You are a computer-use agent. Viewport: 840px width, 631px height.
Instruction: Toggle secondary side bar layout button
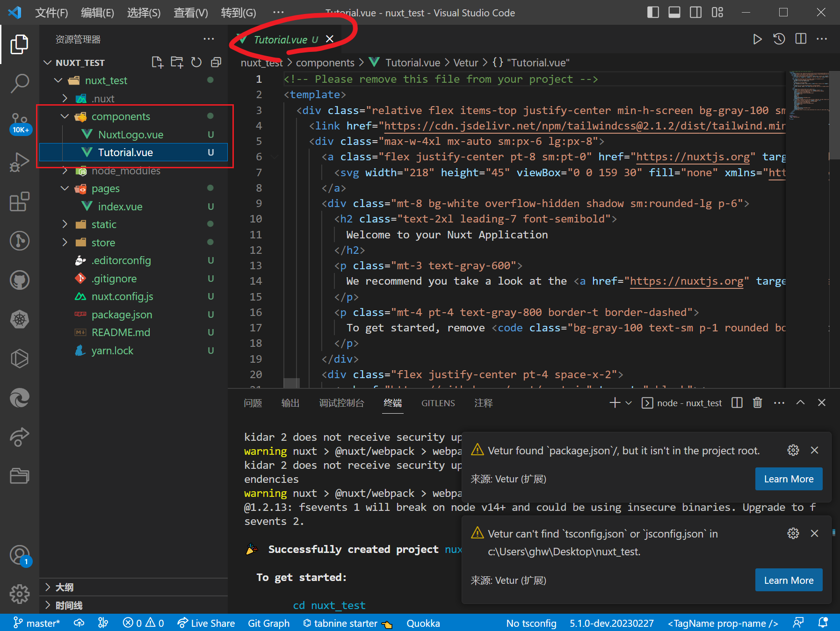tap(696, 13)
